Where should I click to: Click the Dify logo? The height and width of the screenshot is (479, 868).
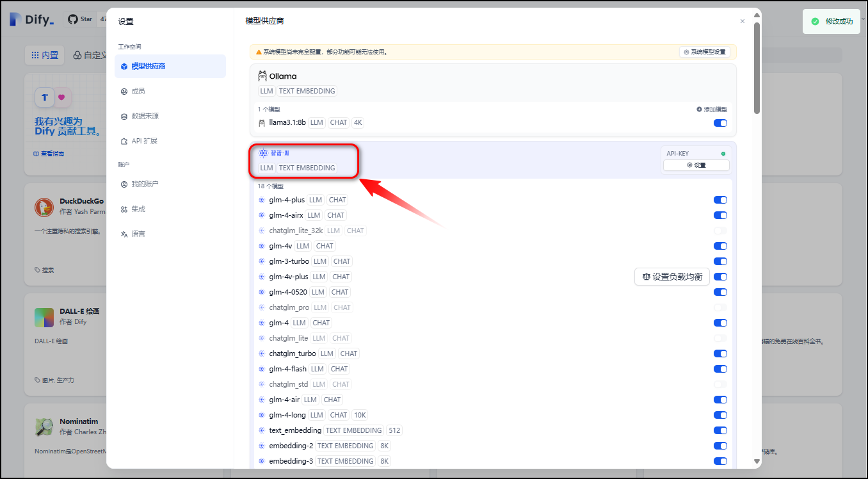pos(32,19)
